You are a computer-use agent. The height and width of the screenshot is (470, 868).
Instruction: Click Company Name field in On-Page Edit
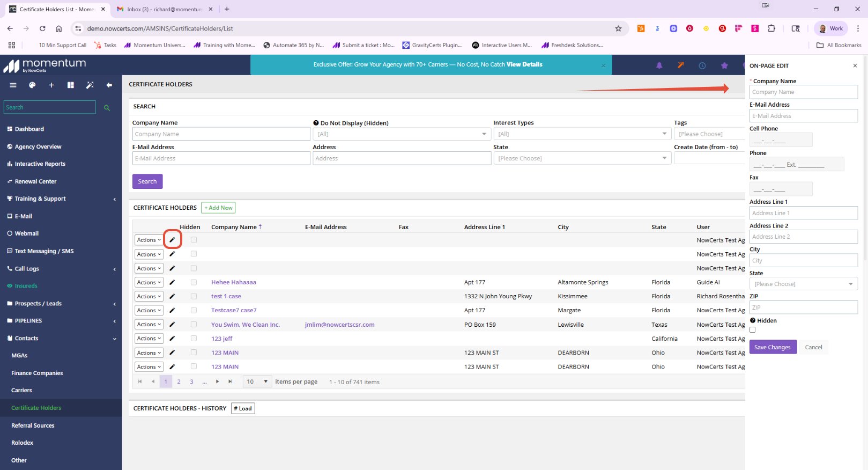coord(804,92)
